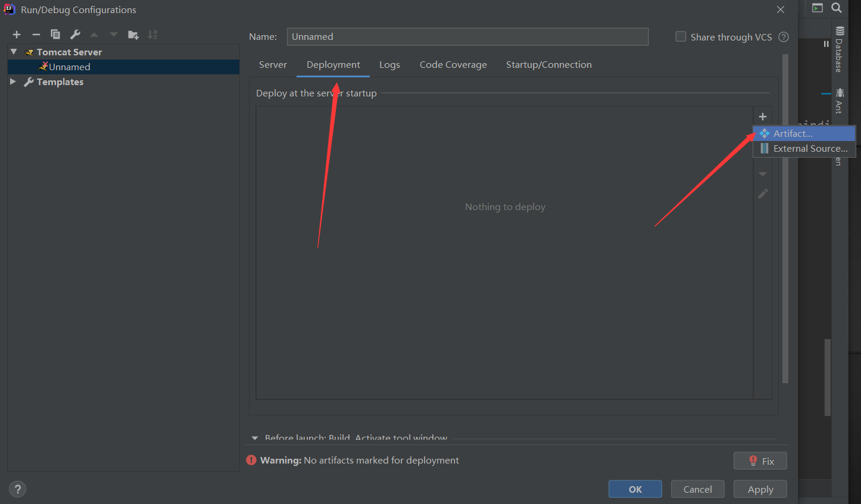This screenshot has width=861, height=504.
Task: Switch to the Logs tab
Action: (x=389, y=64)
